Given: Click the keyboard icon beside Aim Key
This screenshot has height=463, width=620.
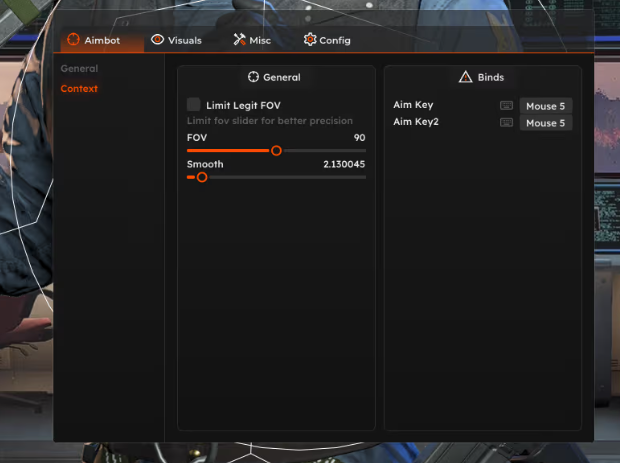Looking at the screenshot, I should pyautogui.click(x=506, y=105).
